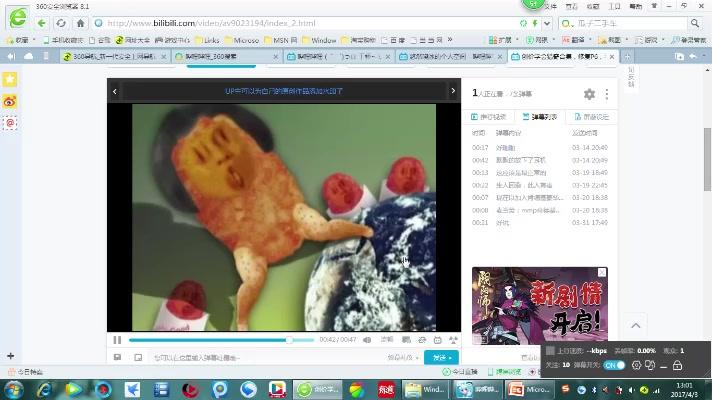Open the mail @ icon in the sidebar
Screen dimensions: 712x400
10,123
